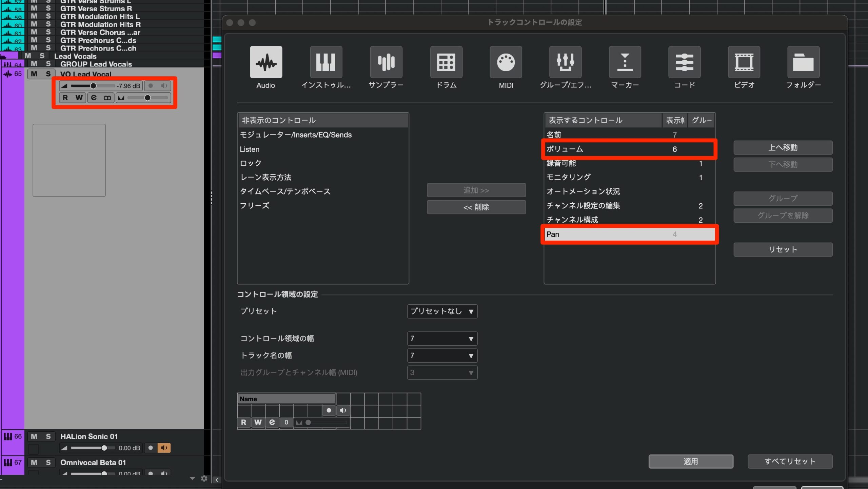Select the MIDI track type icon
868x489 pixels.
coord(506,62)
